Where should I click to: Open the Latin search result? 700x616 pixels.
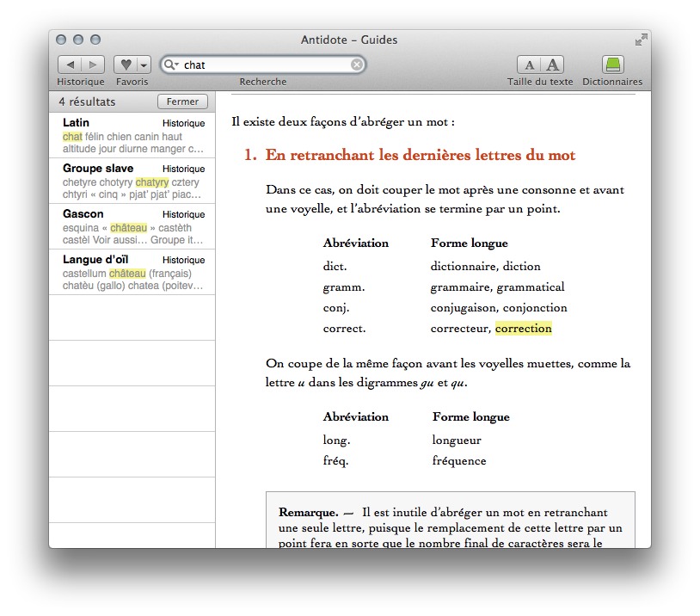pos(132,135)
